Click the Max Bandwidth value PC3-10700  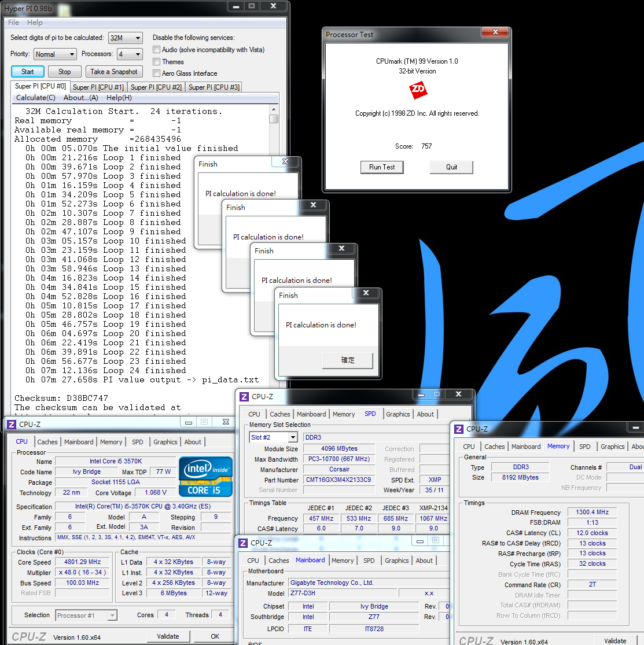(339, 459)
